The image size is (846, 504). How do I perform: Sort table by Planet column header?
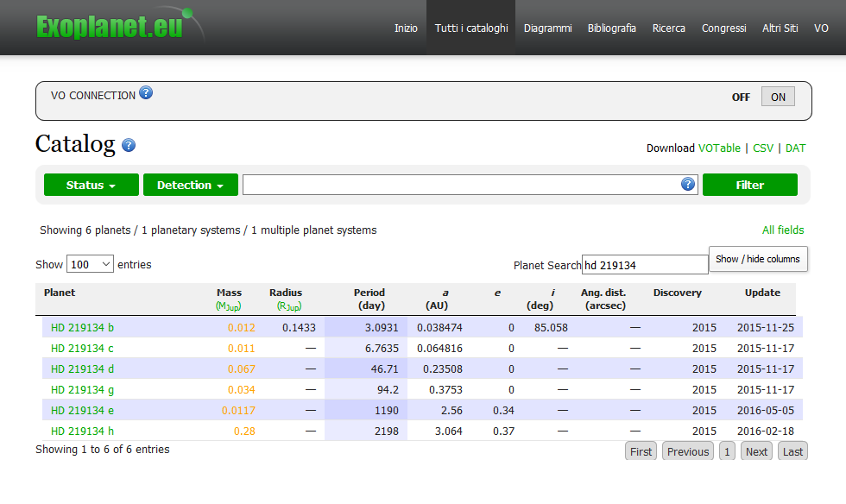tap(60, 293)
